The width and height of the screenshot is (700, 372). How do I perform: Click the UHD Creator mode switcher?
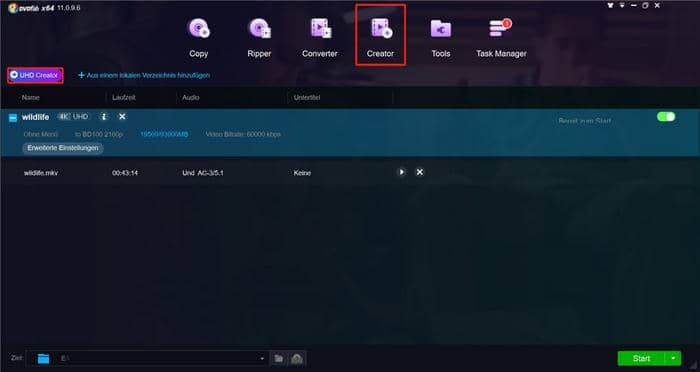pos(35,75)
